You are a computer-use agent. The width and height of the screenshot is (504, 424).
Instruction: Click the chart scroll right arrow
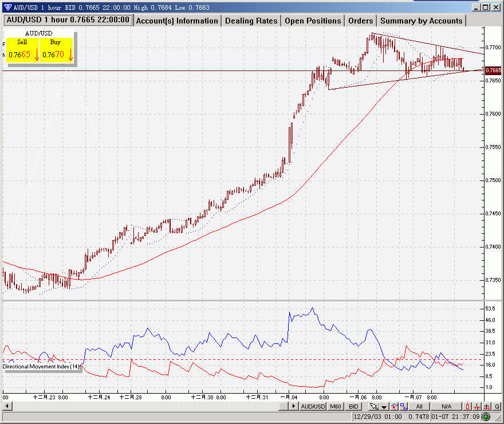(x=293, y=406)
